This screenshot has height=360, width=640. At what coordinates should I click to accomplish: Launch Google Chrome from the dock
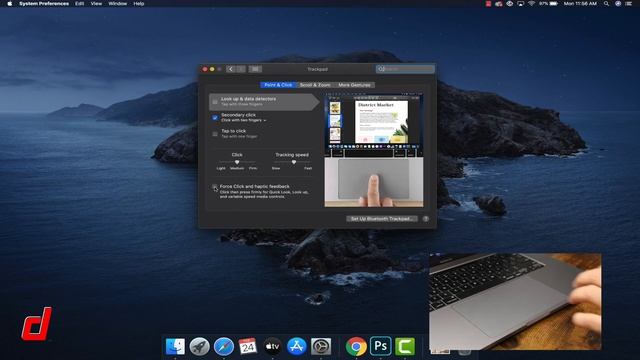coord(356,347)
